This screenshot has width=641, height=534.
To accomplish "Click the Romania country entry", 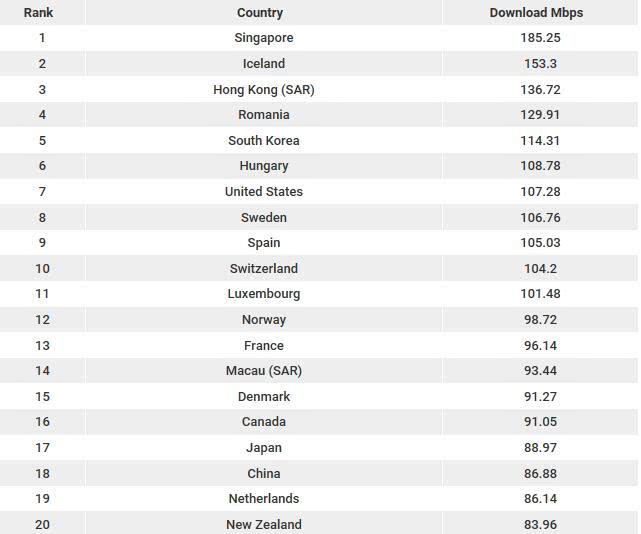I will (263, 115).
